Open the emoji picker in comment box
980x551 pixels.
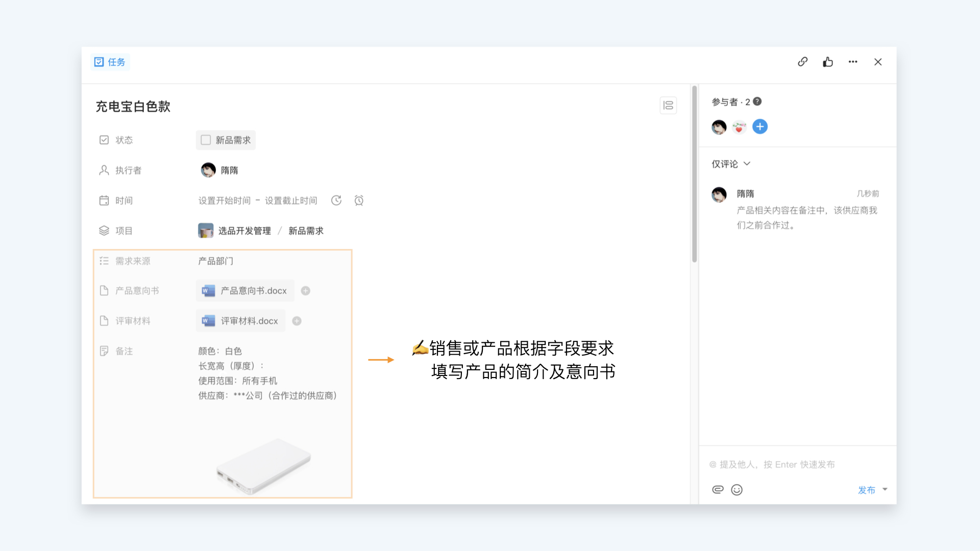tap(737, 490)
